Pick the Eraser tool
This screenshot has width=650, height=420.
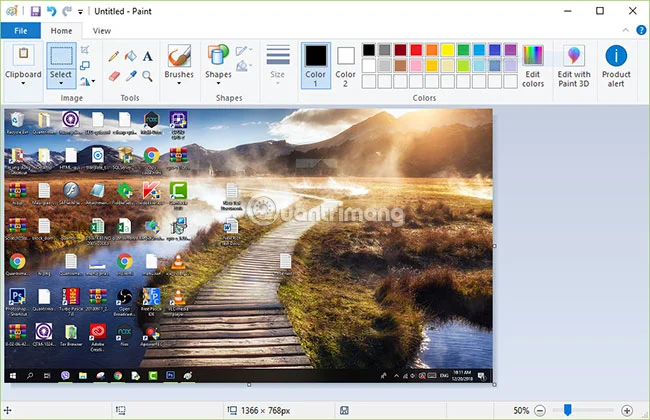[114, 76]
